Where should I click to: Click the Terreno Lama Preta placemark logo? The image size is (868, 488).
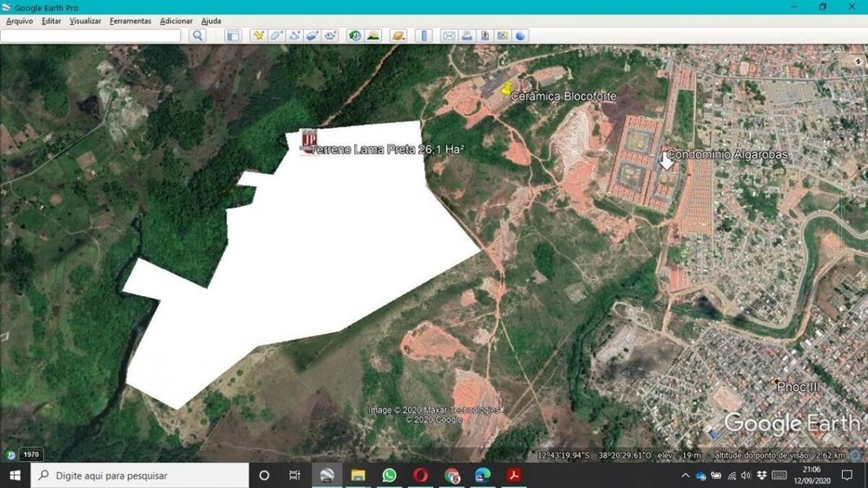(309, 141)
